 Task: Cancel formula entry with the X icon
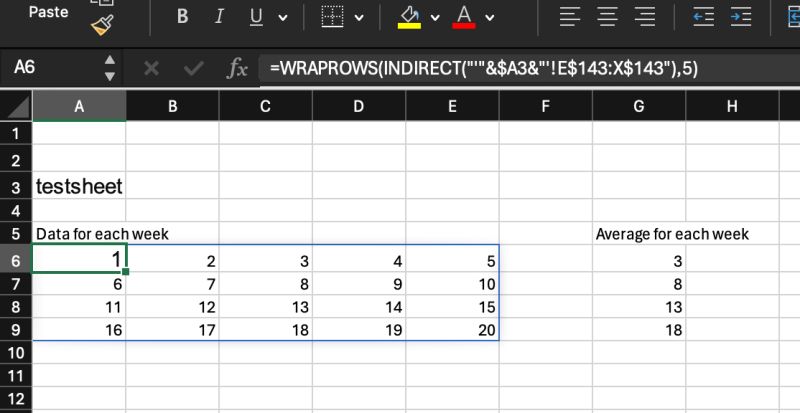(x=152, y=68)
